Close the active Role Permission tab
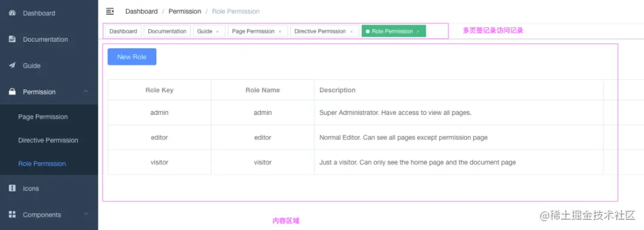Screen dimensions: 644x230 [x=418, y=32]
